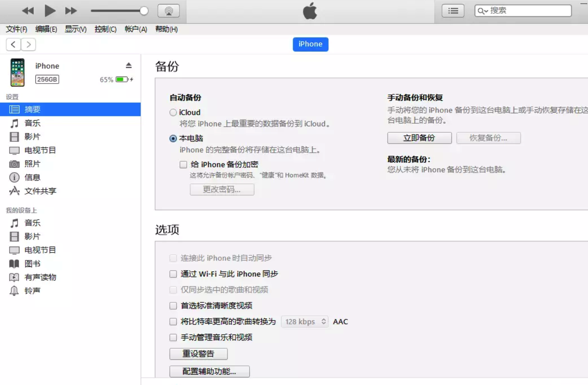
Task: Click the 256GB capacity badge
Action: (x=47, y=80)
